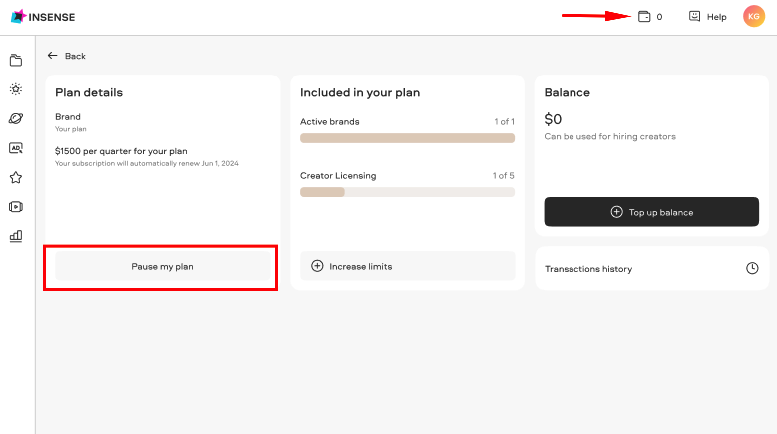777x434 pixels.
Task: Click the INSENSE logo
Action: tap(43, 17)
